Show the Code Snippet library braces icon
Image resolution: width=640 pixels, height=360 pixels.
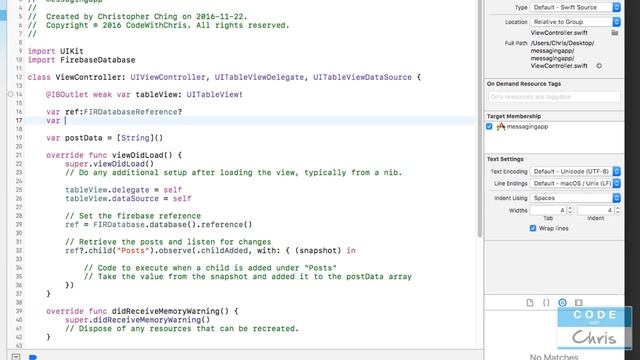click(546, 302)
